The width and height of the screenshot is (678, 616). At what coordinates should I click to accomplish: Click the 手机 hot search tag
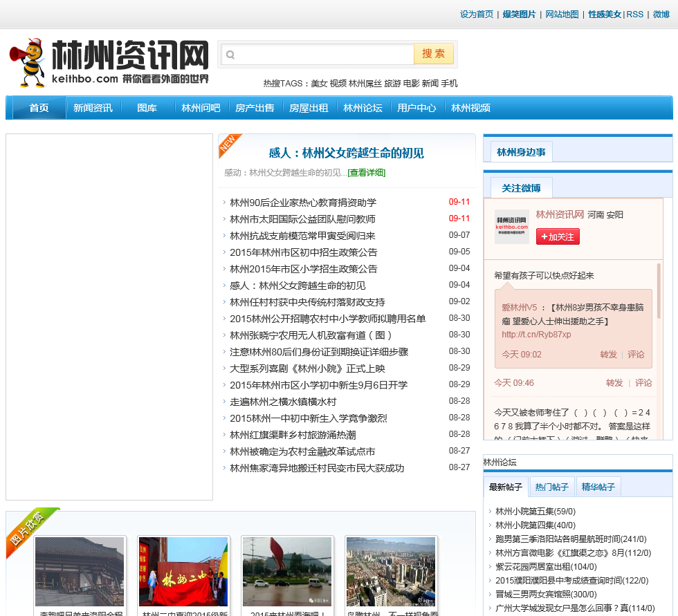[x=449, y=84]
